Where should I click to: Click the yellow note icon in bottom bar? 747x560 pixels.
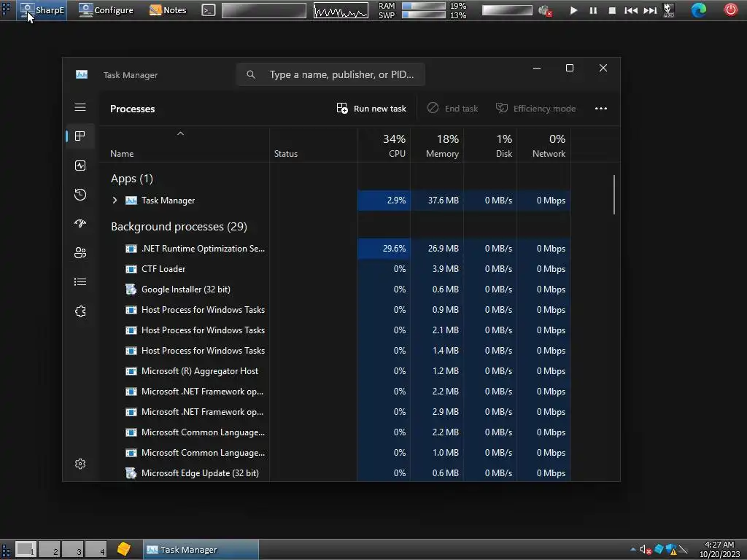point(124,549)
